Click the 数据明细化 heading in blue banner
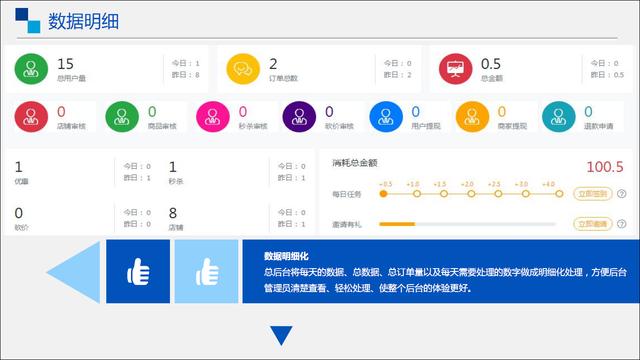 [x=286, y=256]
